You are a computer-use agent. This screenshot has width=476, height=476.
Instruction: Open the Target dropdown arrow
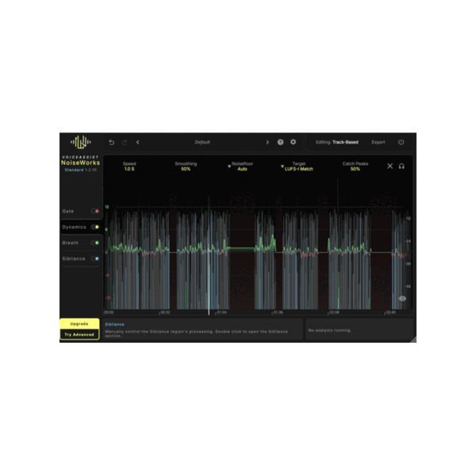tap(282, 167)
